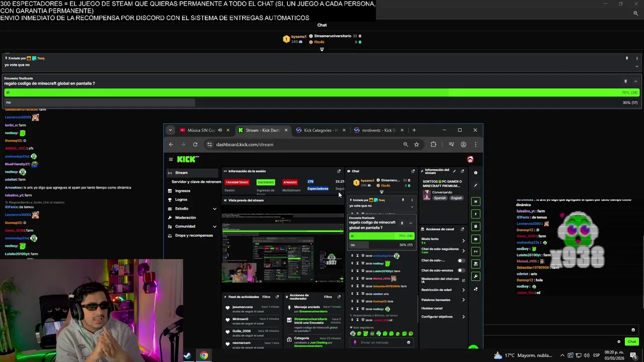
Task: Bookmark this page with the star icon
Action: 417,144
